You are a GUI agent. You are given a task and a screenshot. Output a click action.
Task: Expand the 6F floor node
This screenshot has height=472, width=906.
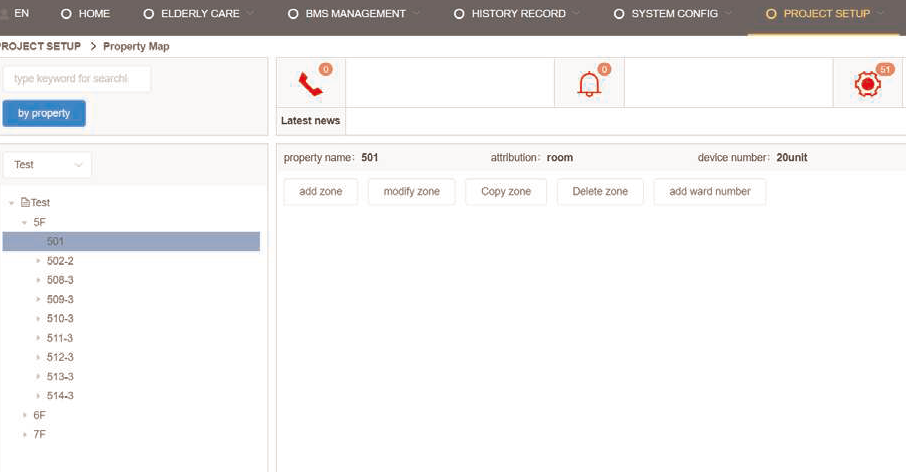click(24, 415)
